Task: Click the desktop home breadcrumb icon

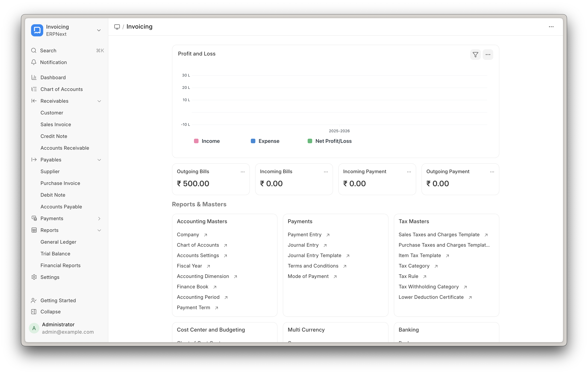Action: [117, 27]
